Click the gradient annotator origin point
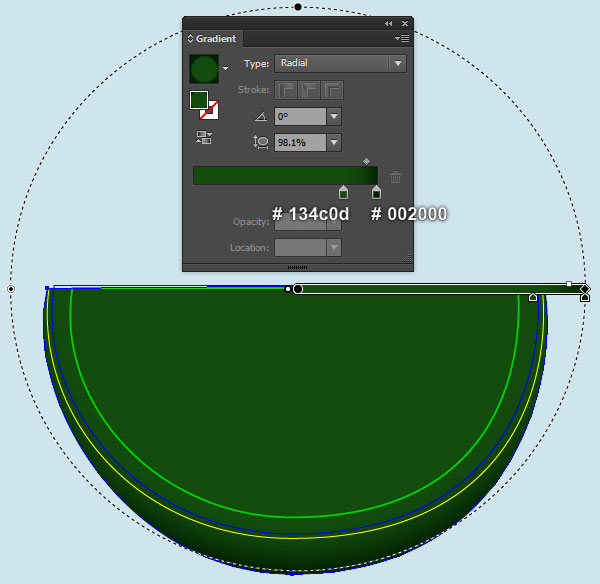 pyautogui.click(x=298, y=289)
